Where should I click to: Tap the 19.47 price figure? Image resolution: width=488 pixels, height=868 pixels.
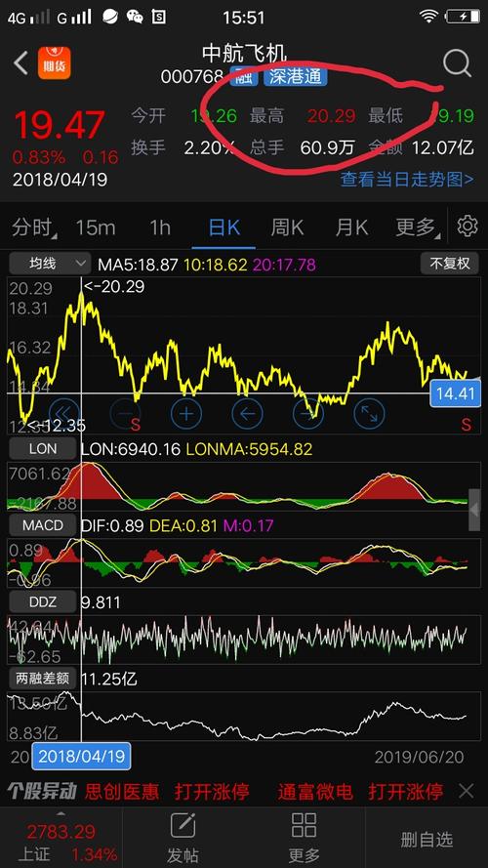(60, 125)
